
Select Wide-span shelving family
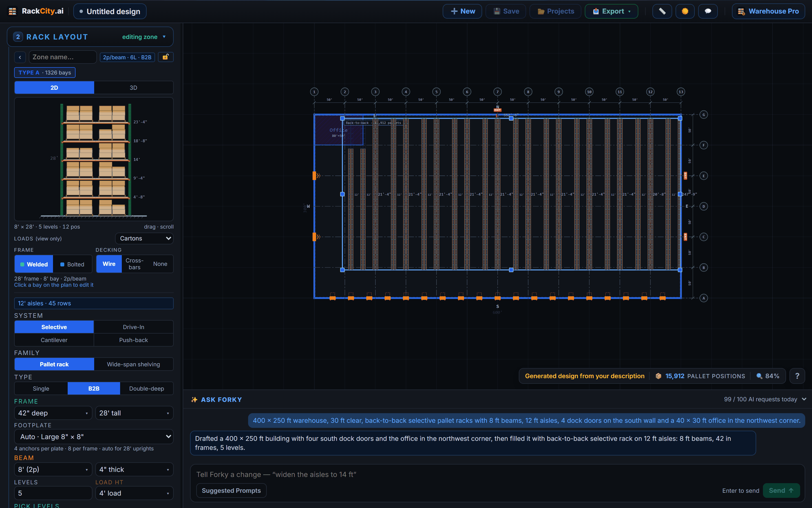point(133,364)
